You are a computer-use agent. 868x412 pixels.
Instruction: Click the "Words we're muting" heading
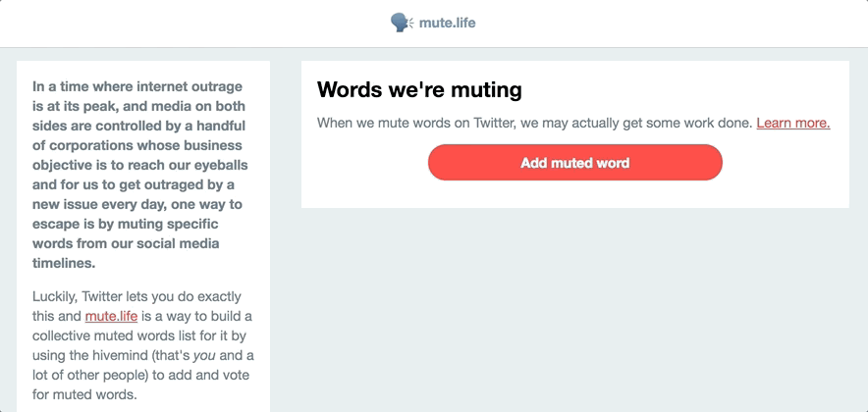(419, 90)
